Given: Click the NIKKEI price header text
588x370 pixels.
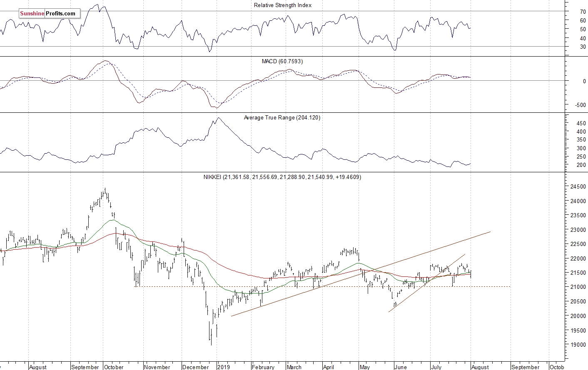Looking at the screenshot, I should [x=282, y=177].
